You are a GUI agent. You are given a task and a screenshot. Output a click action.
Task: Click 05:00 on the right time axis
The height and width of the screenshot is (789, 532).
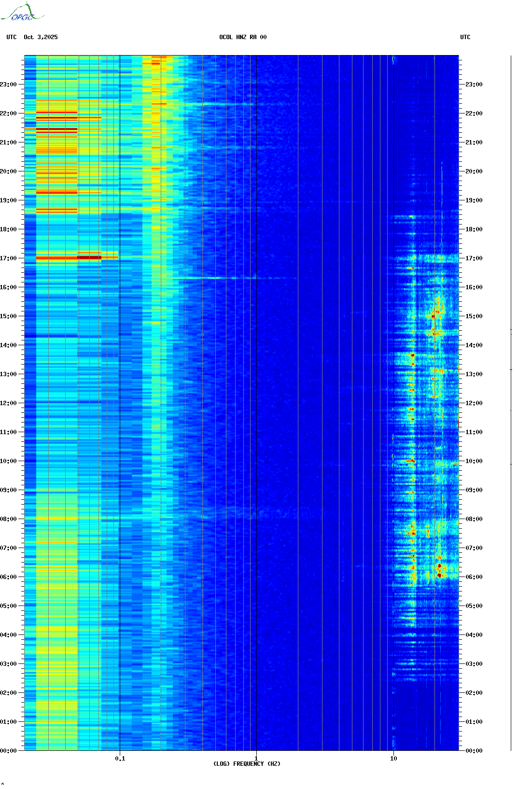[x=474, y=606]
